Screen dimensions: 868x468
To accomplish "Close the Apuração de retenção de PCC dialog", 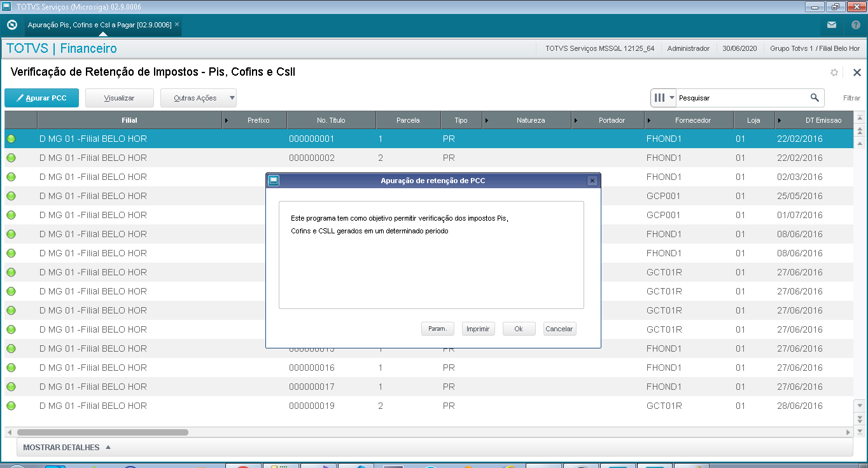I will pyautogui.click(x=592, y=181).
